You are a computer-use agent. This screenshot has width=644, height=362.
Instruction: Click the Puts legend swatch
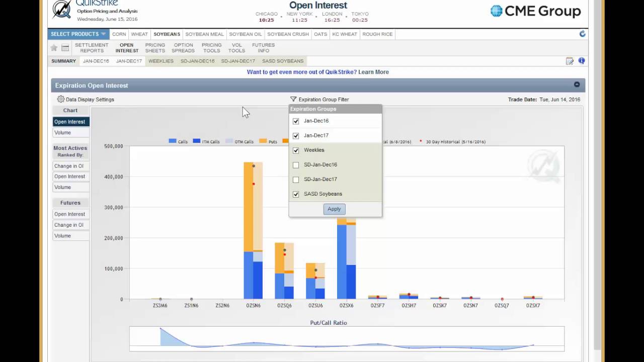[263, 141]
